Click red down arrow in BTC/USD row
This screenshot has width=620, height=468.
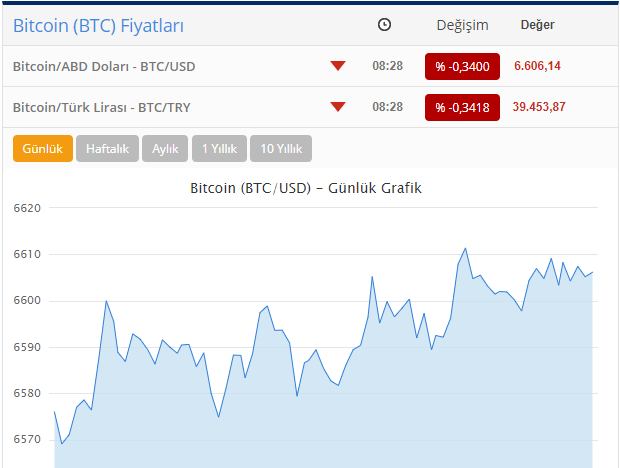click(338, 66)
